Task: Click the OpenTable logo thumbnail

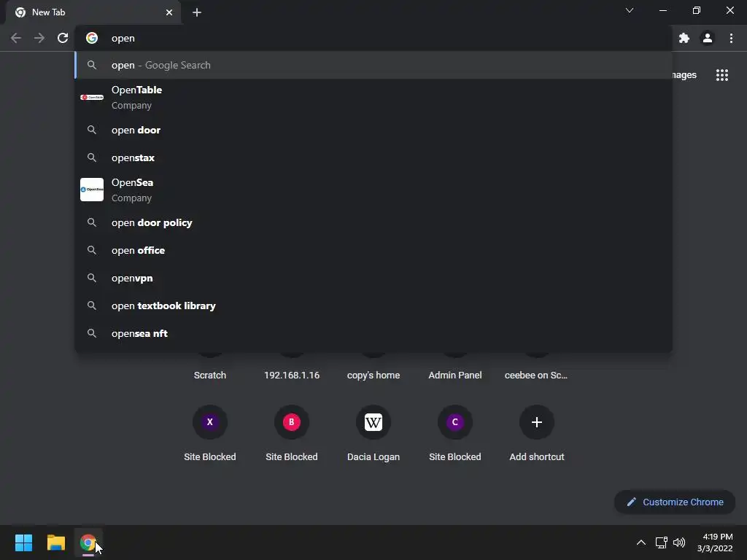Action: pos(92,97)
